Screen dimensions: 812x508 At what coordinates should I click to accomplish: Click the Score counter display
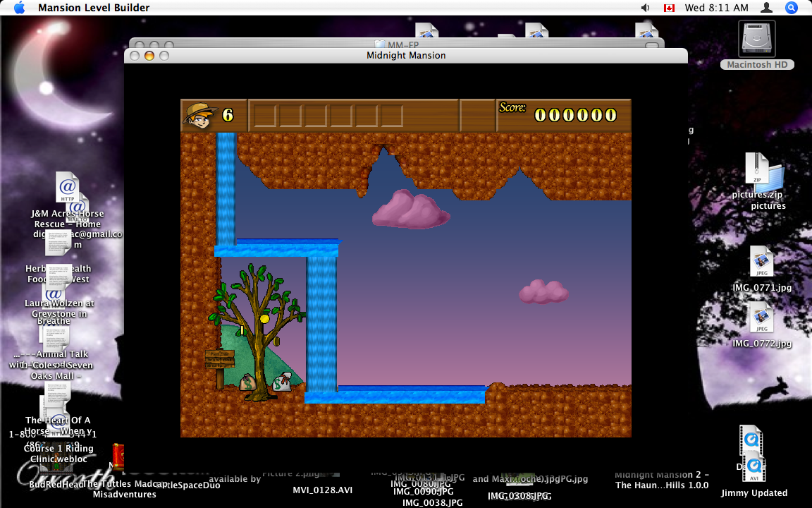tap(575, 115)
